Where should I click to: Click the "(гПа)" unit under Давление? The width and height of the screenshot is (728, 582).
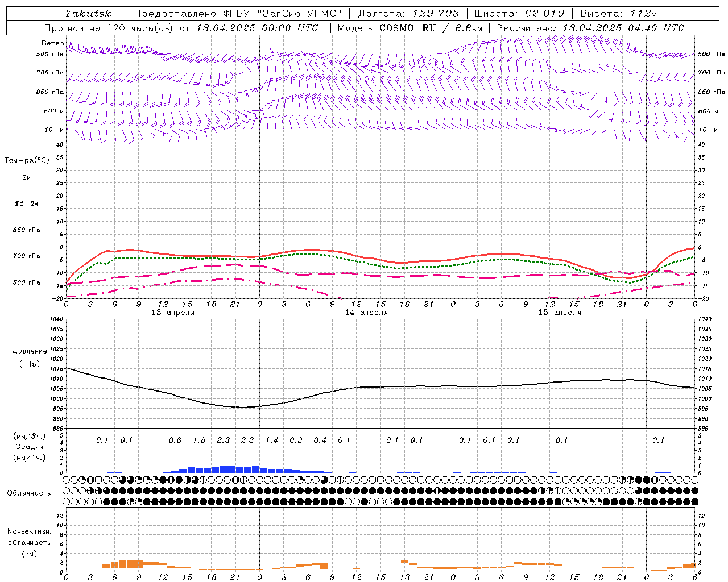point(30,364)
